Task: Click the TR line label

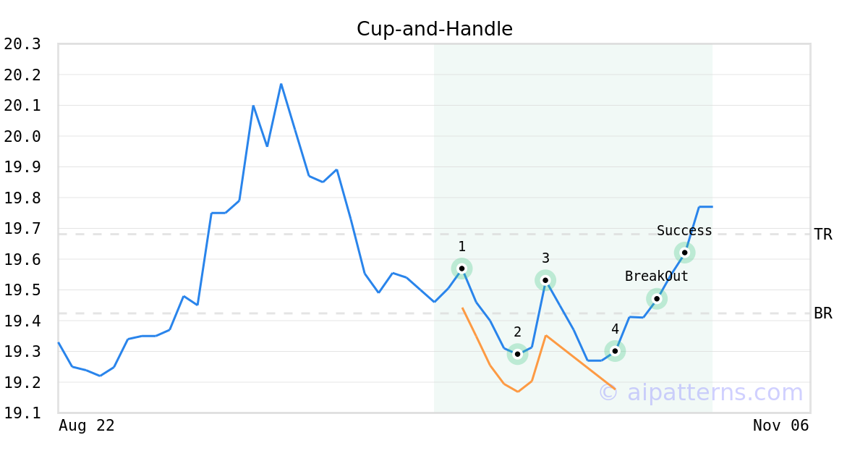Action: 822,235
